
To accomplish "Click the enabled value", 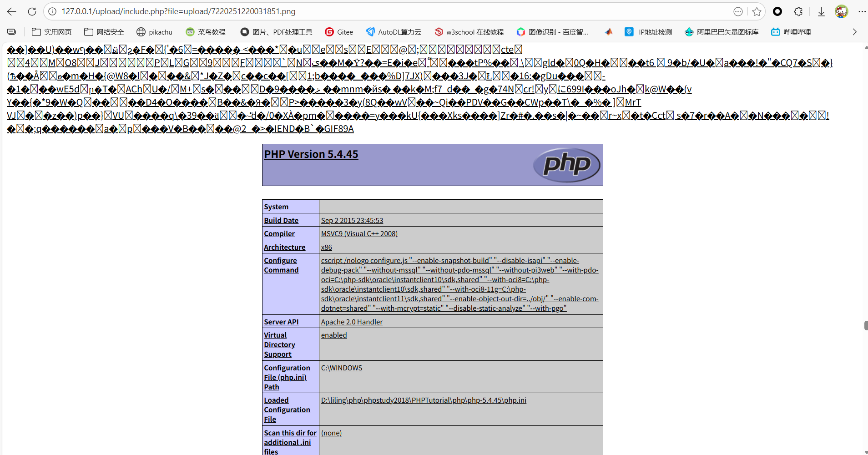I will [334, 335].
